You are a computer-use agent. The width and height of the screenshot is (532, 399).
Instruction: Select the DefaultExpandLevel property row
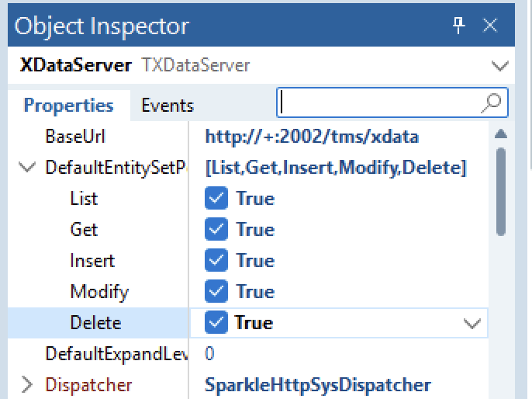click(248, 353)
